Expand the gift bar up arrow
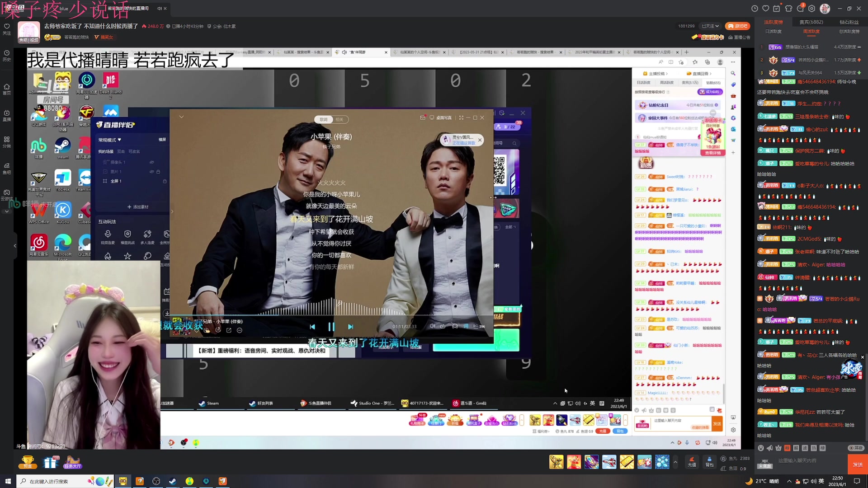This screenshot has height=488, width=868. 675,462
